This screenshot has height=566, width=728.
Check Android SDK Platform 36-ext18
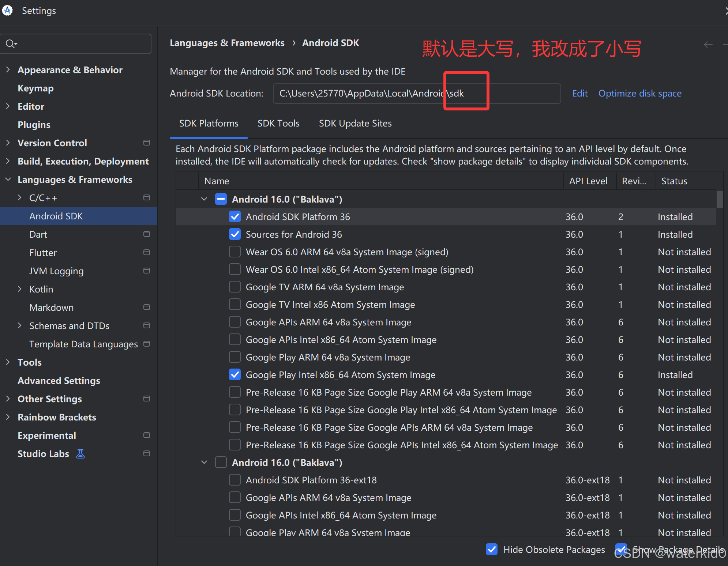(x=235, y=480)
